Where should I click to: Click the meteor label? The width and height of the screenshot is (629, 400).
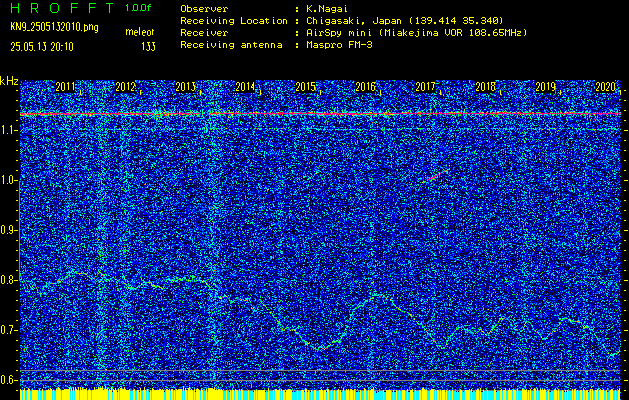pos(139,32)
